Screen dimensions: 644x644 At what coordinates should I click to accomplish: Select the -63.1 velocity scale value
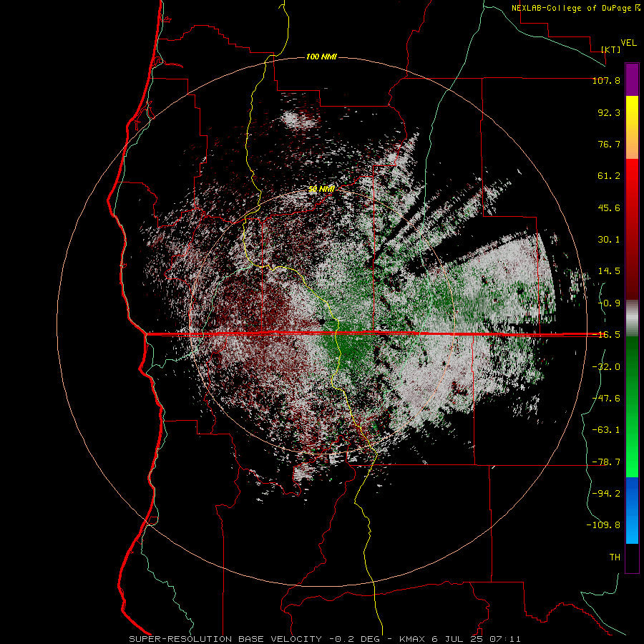point(606,430)
